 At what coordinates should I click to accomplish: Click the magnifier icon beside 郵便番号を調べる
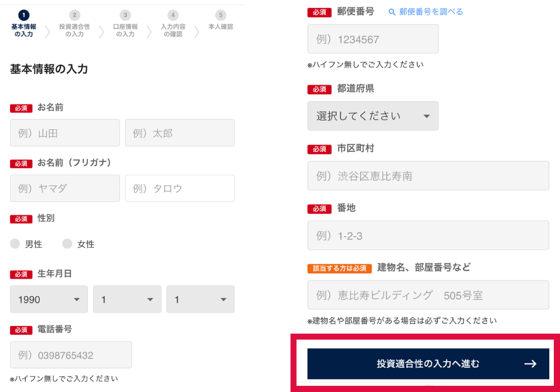tap(392, 12)
